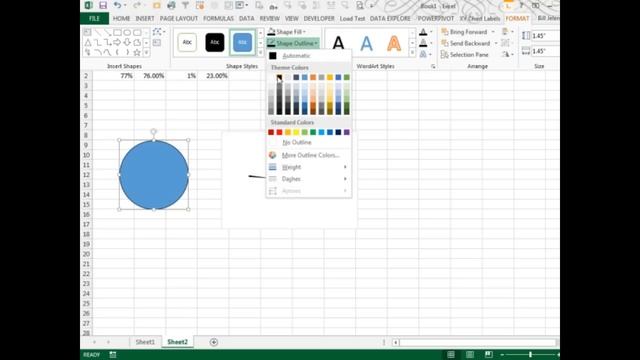This screenshot has height=360, width=640.
Task: Click the Align objects icon in Arrange
Action: (x=505, y=32)
